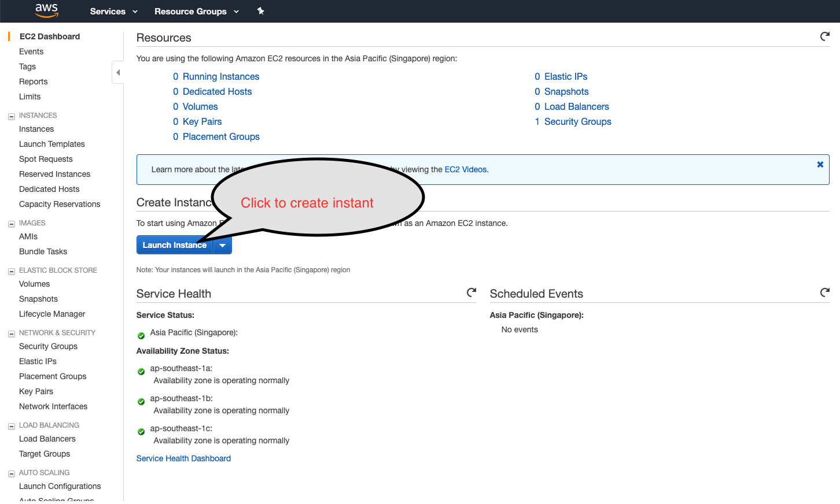Click the AWS logo home icon
840x504 pixels.
tap(46, 10)
